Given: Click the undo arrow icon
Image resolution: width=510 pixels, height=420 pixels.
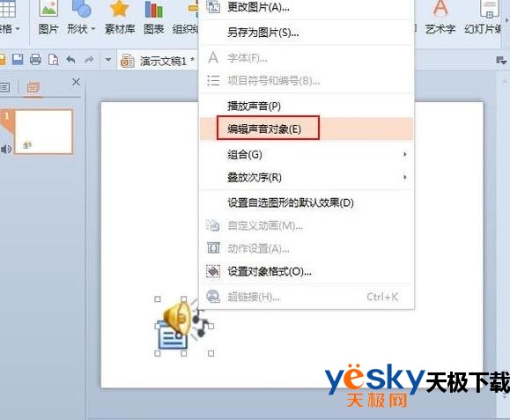Looking at the screenshot, I should (x=70, y=60).
